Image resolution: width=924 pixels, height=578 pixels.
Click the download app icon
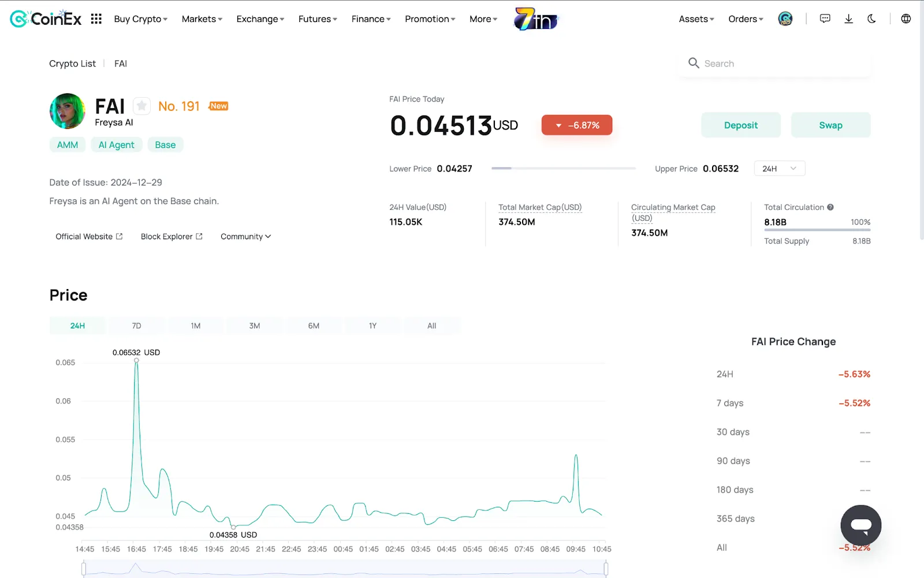[x=848, y=18]
